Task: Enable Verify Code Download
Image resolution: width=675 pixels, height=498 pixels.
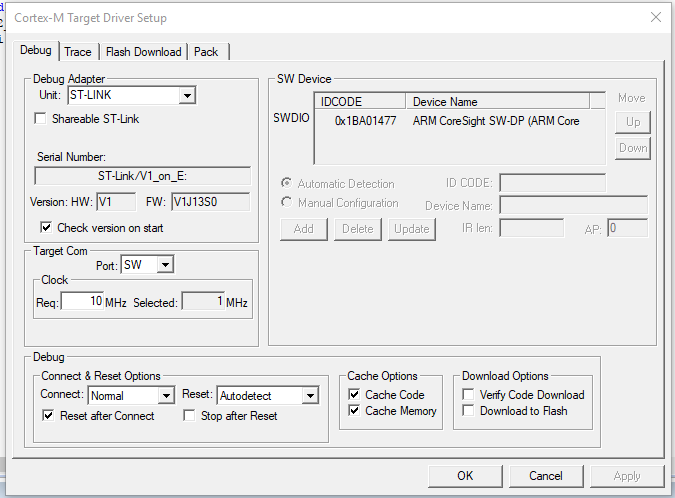Action: [x=468, y=394]
